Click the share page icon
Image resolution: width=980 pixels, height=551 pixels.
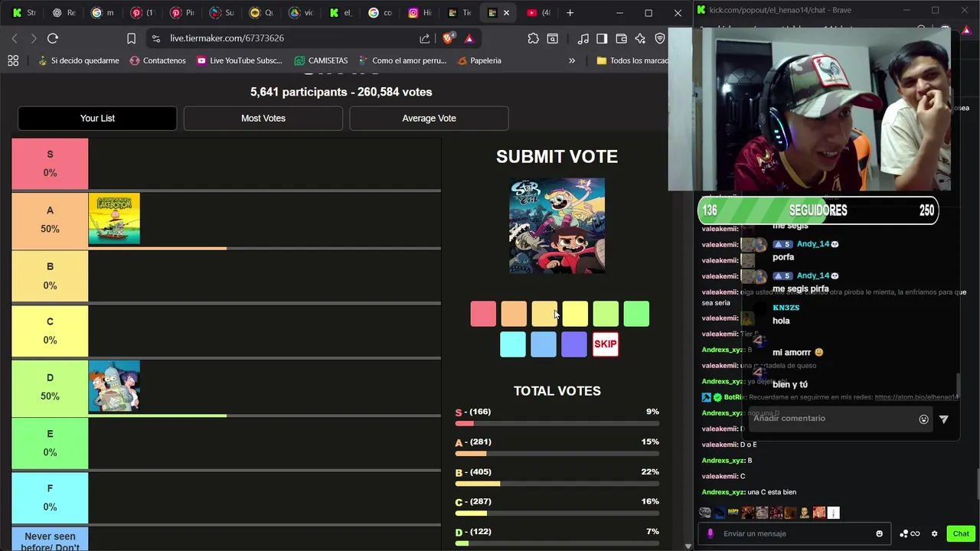pyautogui.click(x=425, y=38)
